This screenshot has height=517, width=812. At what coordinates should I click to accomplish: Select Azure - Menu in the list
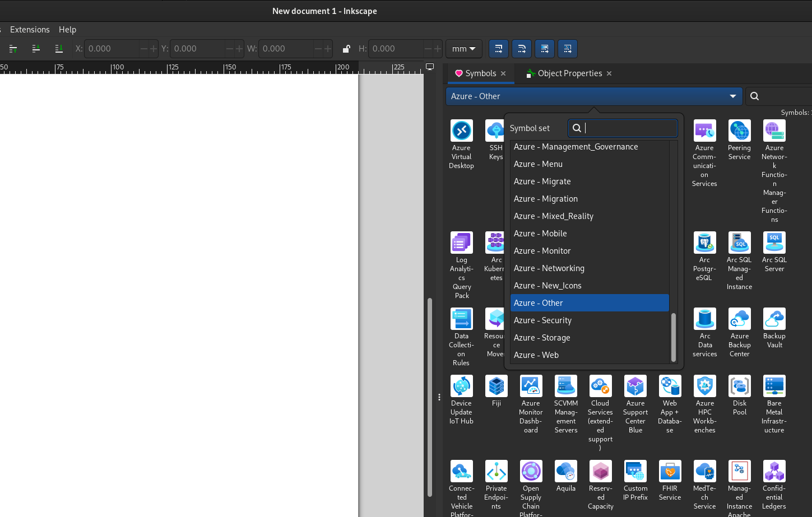(590, 164)
